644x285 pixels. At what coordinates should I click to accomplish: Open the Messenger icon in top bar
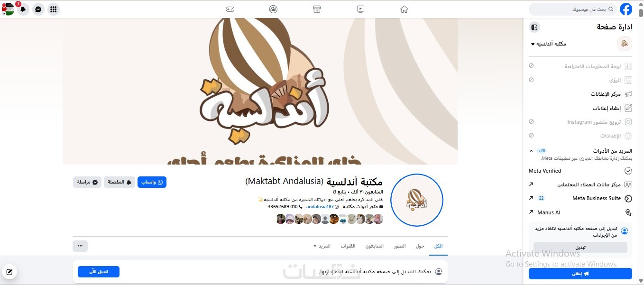click(38, 9)
